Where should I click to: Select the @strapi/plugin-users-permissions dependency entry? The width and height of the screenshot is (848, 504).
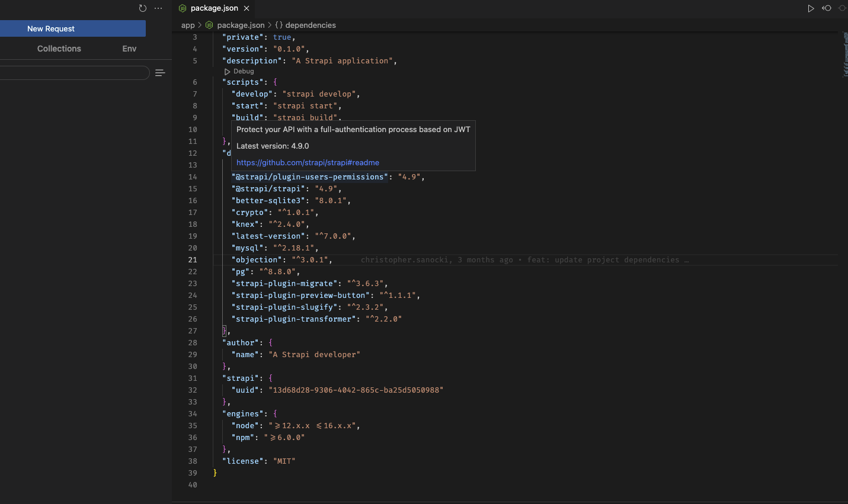click(x=310, y=176)
